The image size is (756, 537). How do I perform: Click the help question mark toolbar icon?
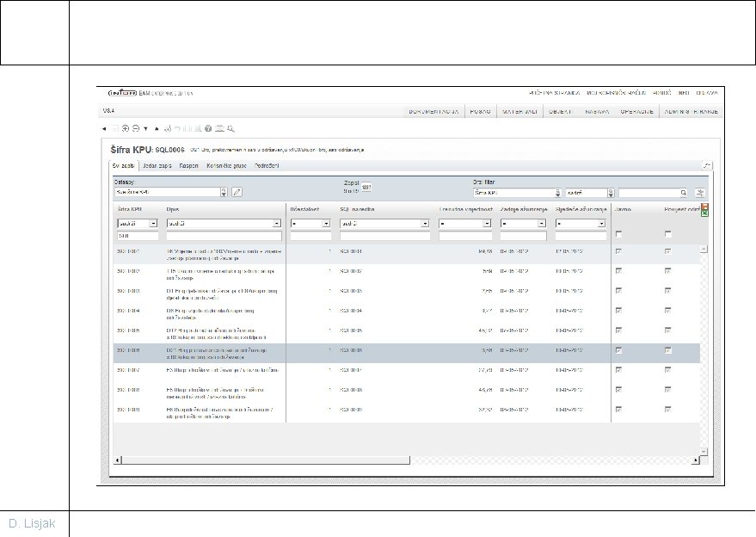click(x=208, y=129)
